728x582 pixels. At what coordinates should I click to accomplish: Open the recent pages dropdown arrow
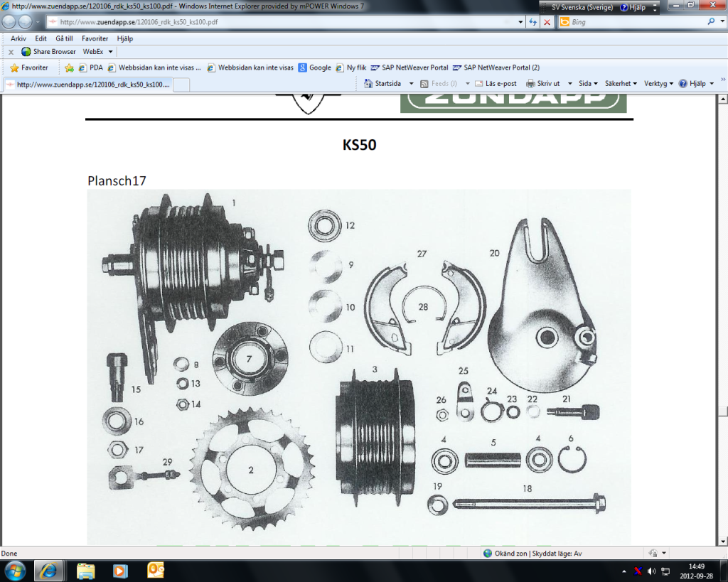38,22
